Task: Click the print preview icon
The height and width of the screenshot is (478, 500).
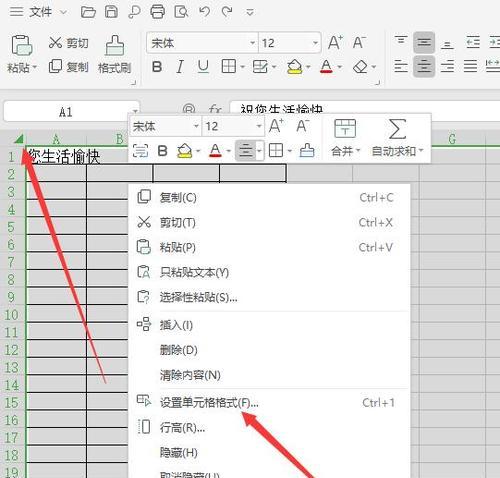Action: tap(181, 12)
